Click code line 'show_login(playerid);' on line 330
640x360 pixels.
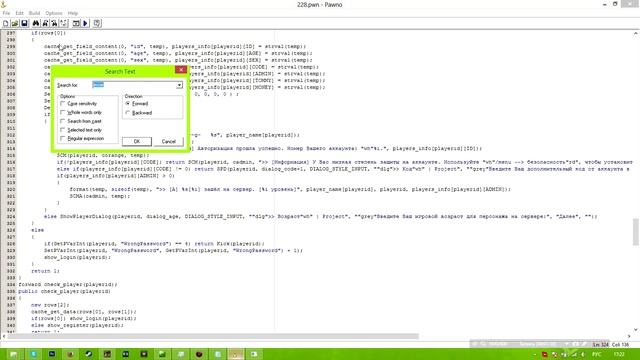coord(78,257)
